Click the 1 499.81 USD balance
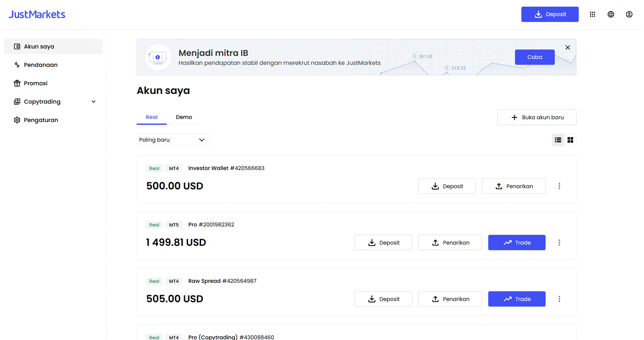This screenshot has width=644, height=340. click(176, 243)
